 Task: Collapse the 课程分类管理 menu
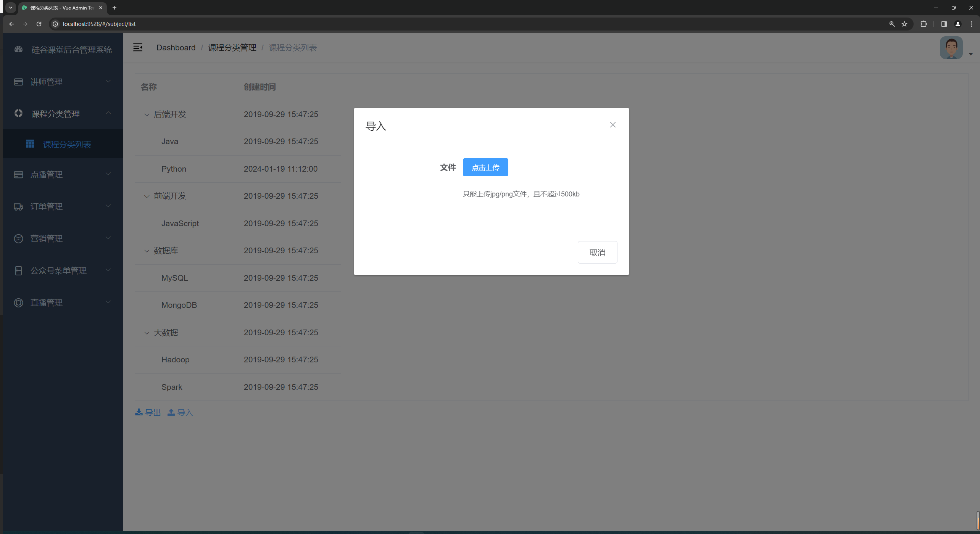tap(63, 113)
